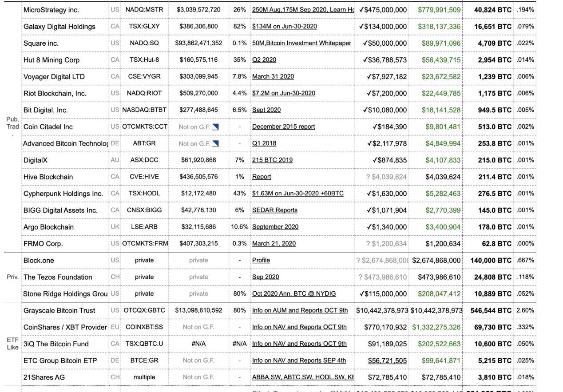This screenshot has height=392, width=563.
Task: Click the note indicator in the ABT:GR row
Action: [x=216, y=143]
